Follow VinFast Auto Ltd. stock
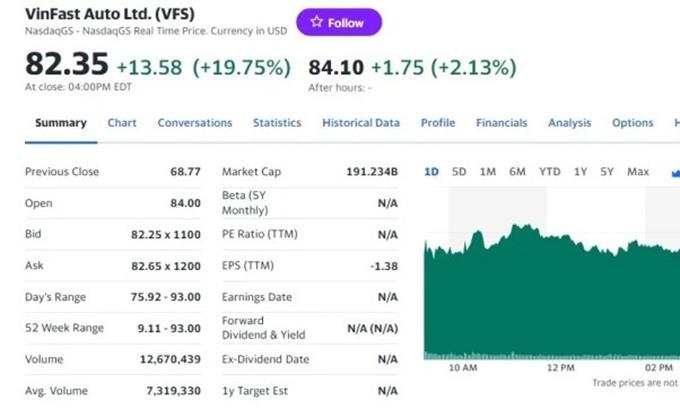 [339, 22]
